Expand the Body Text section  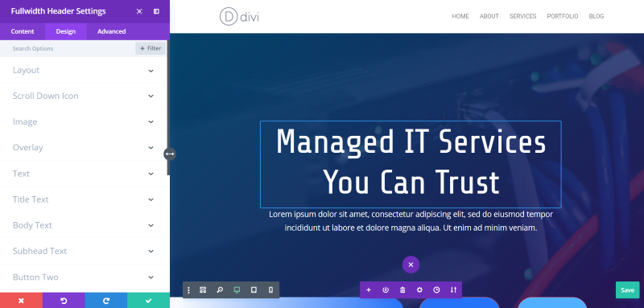click(x=84, y=225)
